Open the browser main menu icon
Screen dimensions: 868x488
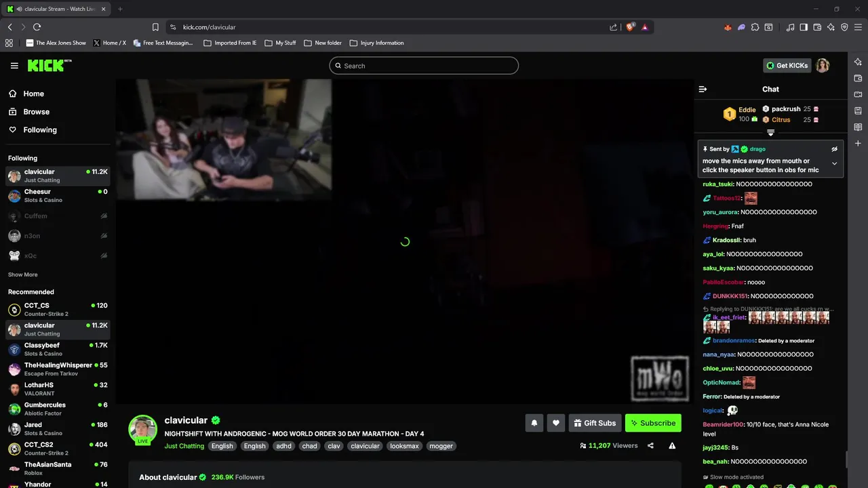pyautogui.click(x=858, y=27)
